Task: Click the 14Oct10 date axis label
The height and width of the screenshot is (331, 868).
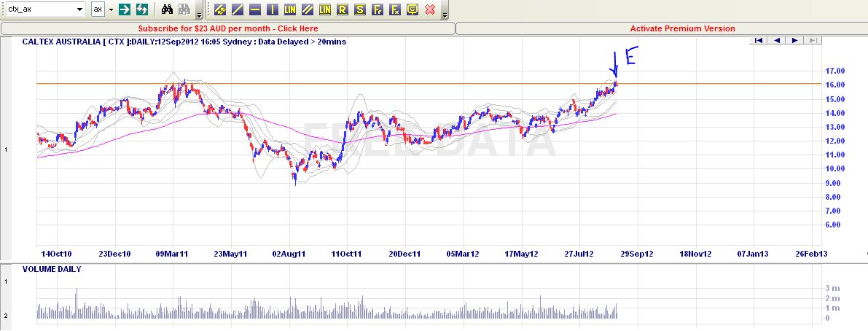Action: 56,254
